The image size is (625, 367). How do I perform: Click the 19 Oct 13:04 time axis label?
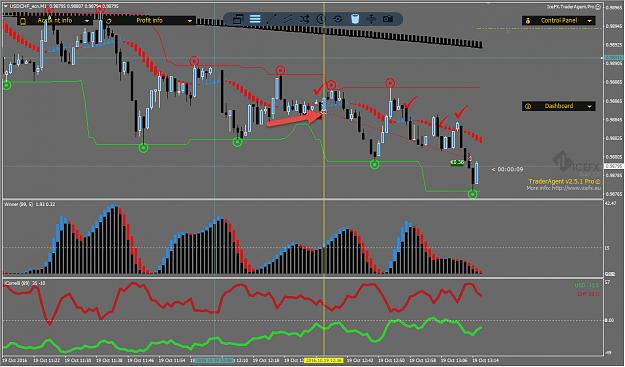tap(485, 360)
